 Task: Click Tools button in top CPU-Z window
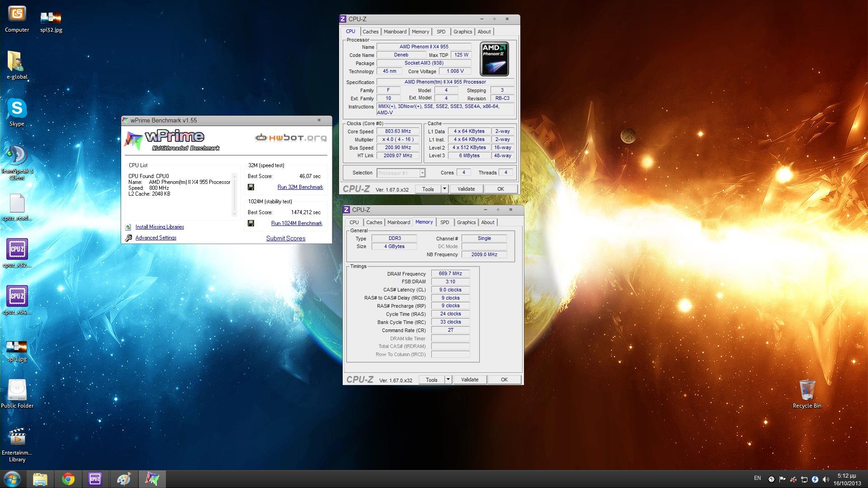[x=428, y=189]
